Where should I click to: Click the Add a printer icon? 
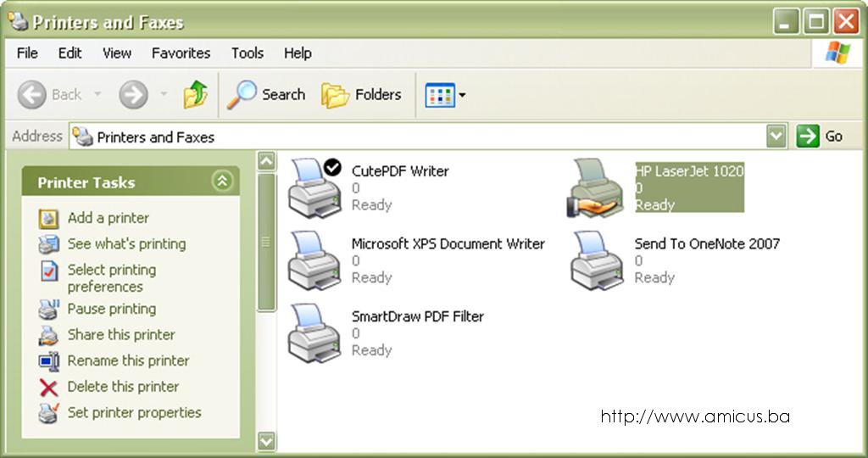click(x=48, y=218)
